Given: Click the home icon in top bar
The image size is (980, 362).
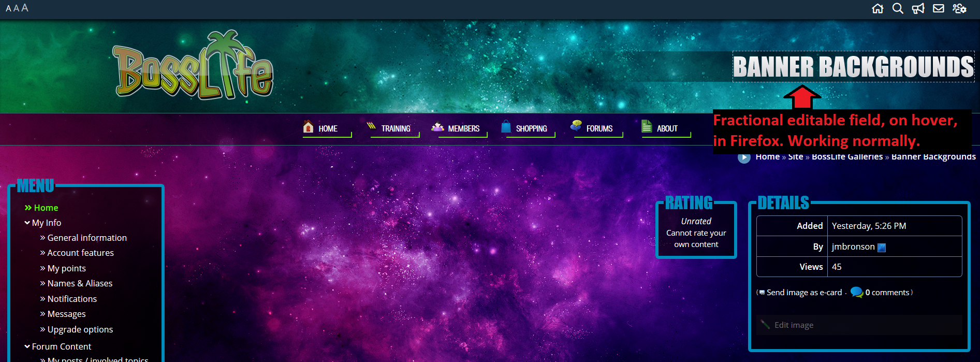Looking at the screenshot, I should pyautogui.click(x=877, y=8).
